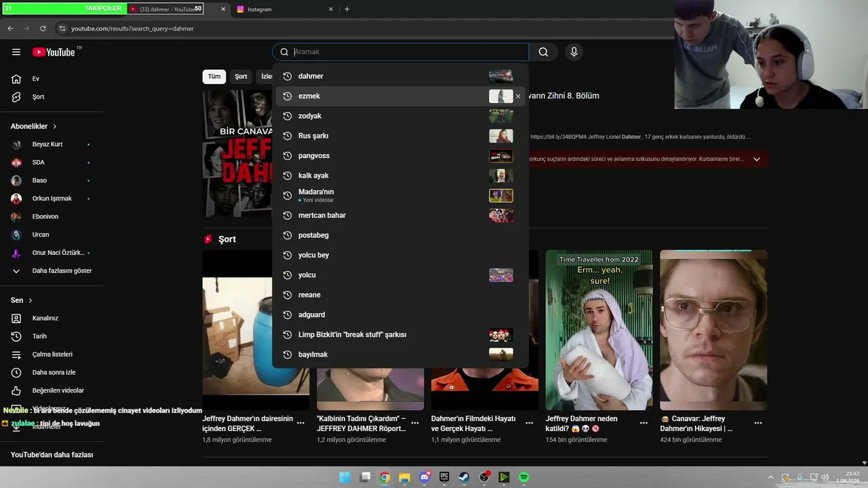Choose the 'reeane' search suggestion
The width and height of the screenshot is (868, 488).
click(400, 295)
